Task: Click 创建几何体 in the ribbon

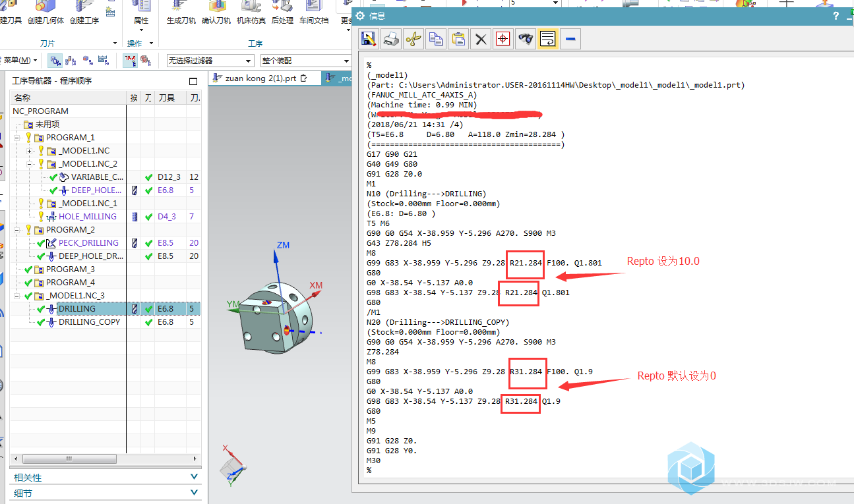Action: 46,13
